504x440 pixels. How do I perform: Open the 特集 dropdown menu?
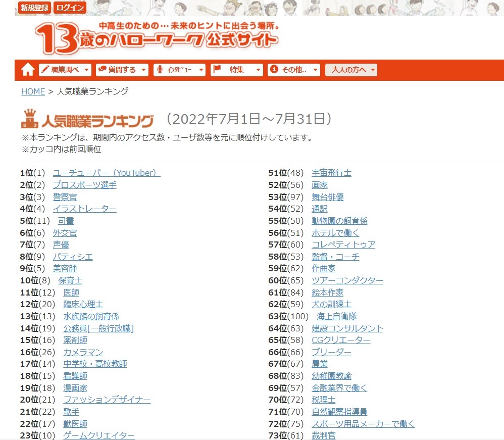click(x=236, y=70)
